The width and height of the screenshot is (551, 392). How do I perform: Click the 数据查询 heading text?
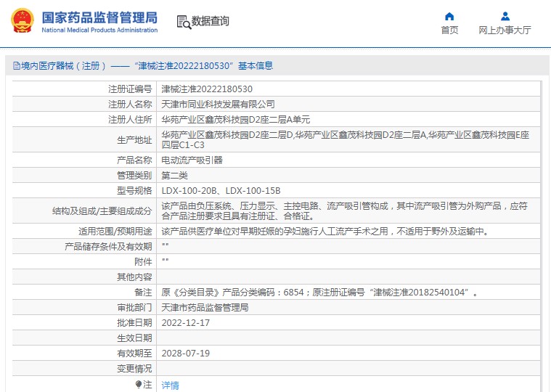(210, 21)
